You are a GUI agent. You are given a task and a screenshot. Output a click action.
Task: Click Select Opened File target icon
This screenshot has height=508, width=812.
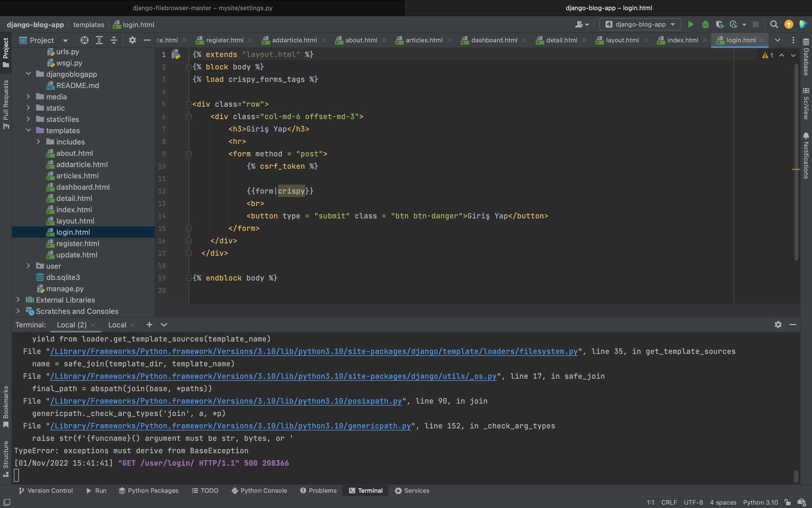tap(85, 40)
